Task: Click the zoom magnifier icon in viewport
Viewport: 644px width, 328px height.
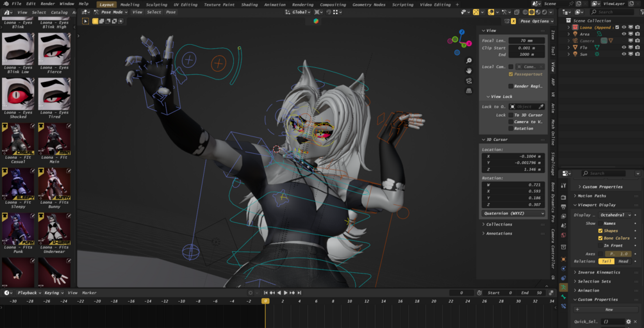Action: (x=468, y=61)
